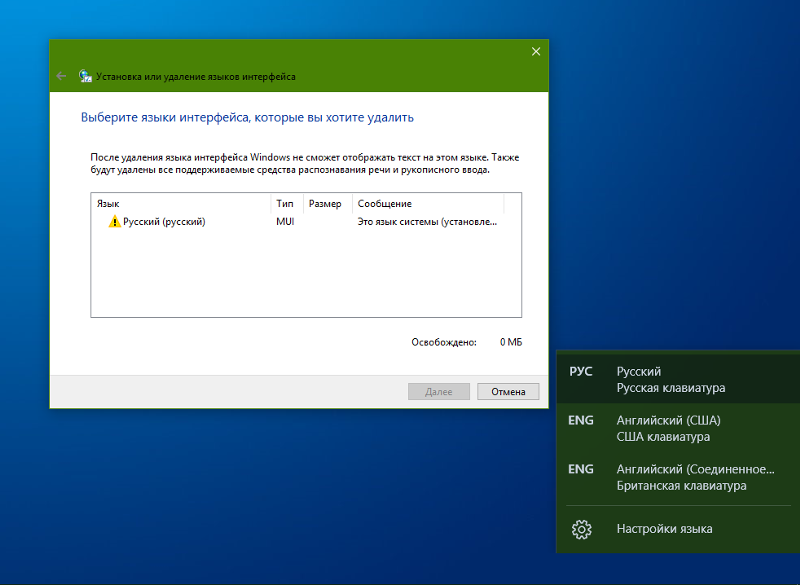Click the window title 'Установка или удаление языков интерфейса'
This screenshot has height=585, width=800.
196,77
